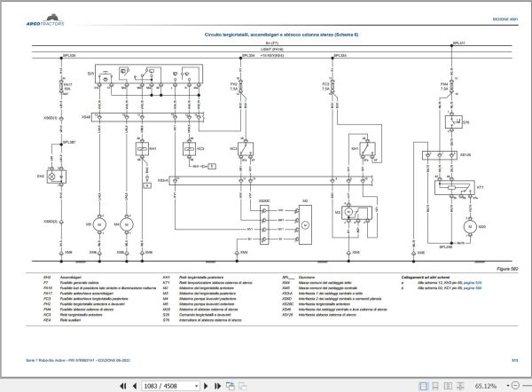Viewport: 532px width, 392px height.
Task: Click the M20 motor symbol
Action: (470, 227)
